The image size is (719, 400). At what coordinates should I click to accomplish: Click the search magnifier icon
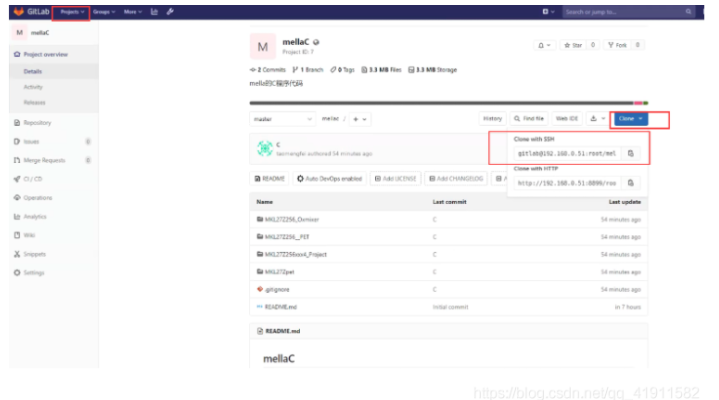pos(688,12)
